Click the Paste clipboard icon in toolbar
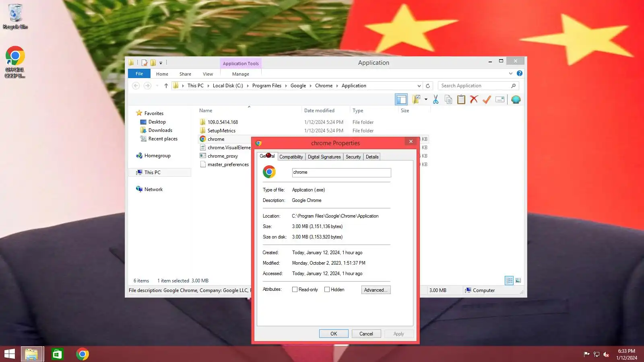This screenshot has height=362, width=644. coord(461,99)
